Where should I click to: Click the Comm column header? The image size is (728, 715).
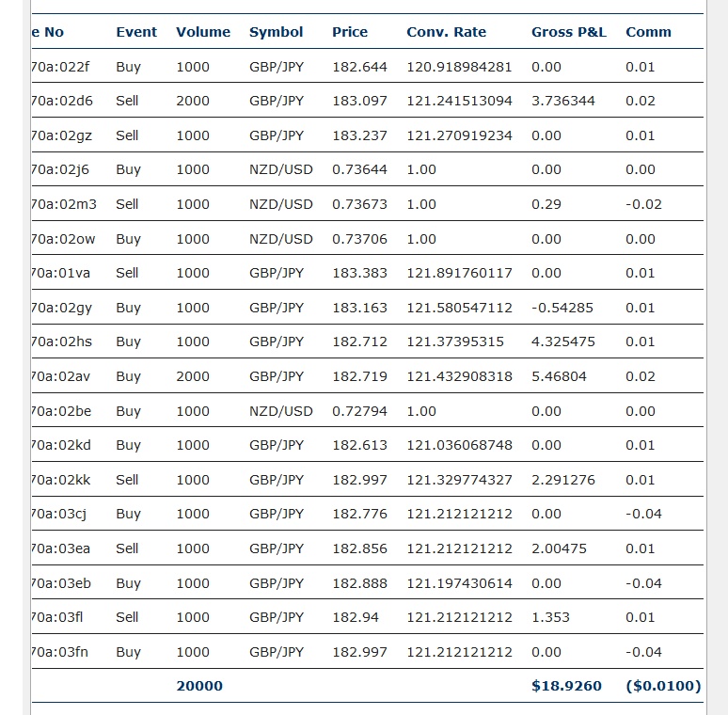tap(648, 32)
